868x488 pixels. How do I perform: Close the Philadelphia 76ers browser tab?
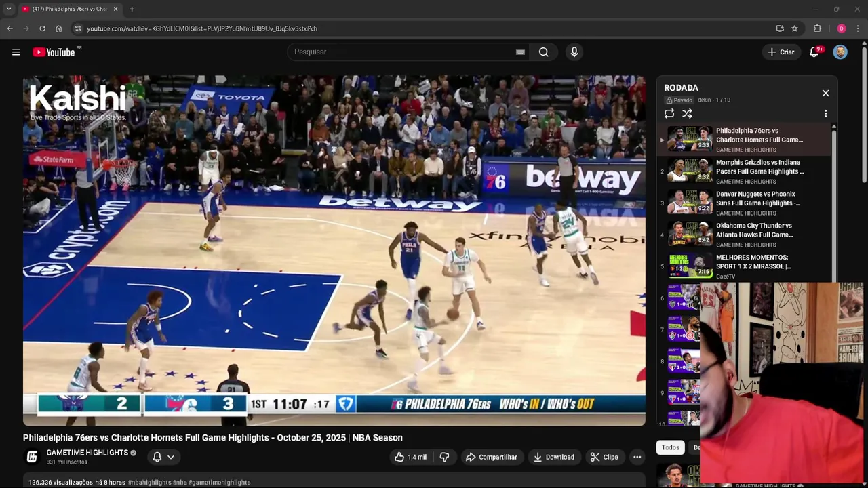(x=115, y=9)
